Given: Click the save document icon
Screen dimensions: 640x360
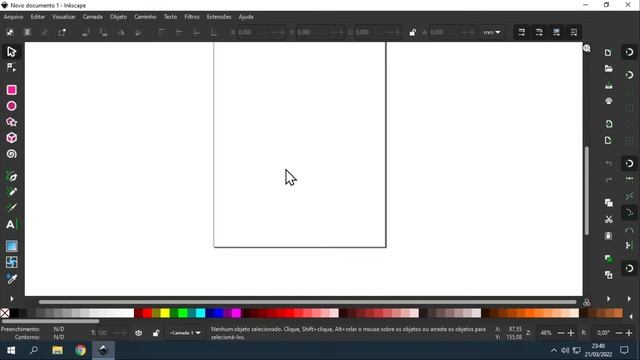Looking at the screenshot, I should coord(609,85).
